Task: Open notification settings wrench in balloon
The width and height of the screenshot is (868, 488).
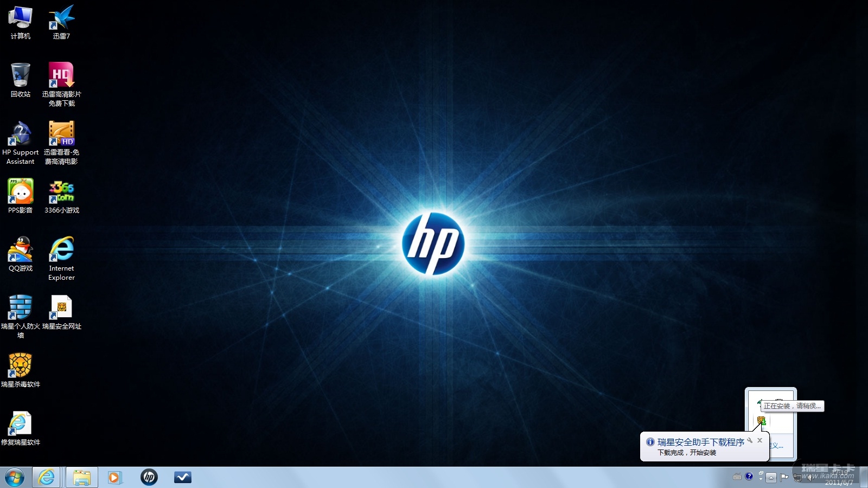Action: [x=750, y=440]
